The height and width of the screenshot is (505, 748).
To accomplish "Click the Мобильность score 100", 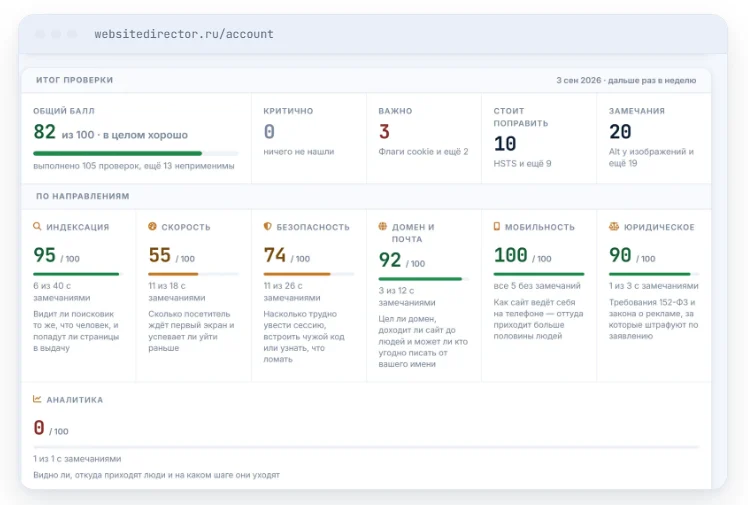I will pos(510,255).
